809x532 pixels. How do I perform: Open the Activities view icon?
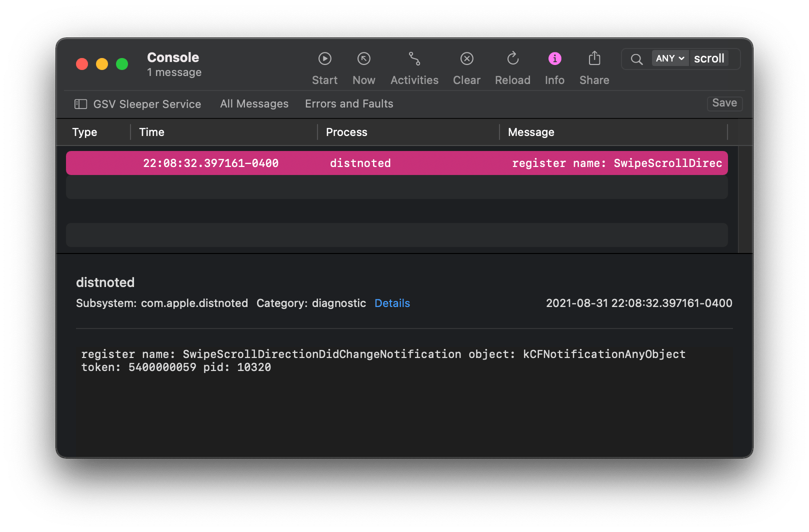(x=414, y=58)
